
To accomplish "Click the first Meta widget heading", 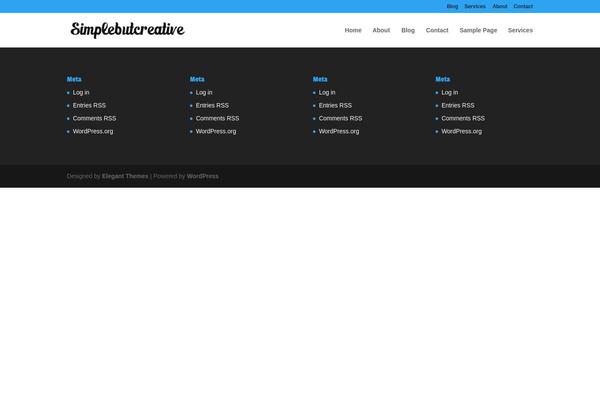I will [74, 79].
